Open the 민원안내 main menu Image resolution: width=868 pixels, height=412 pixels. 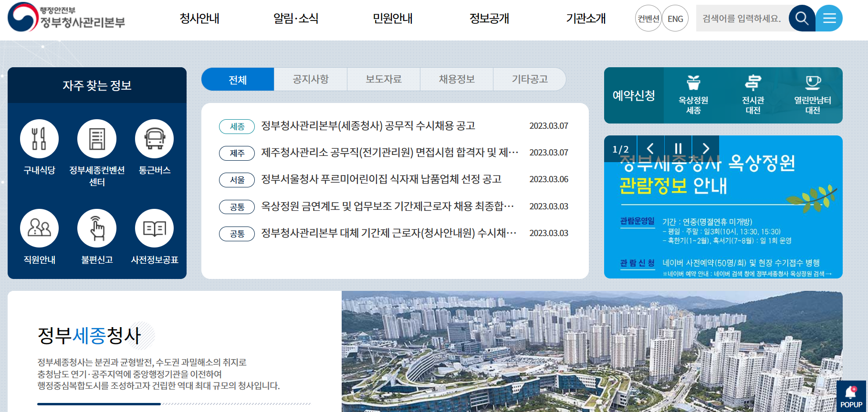[x=393, y=19]
